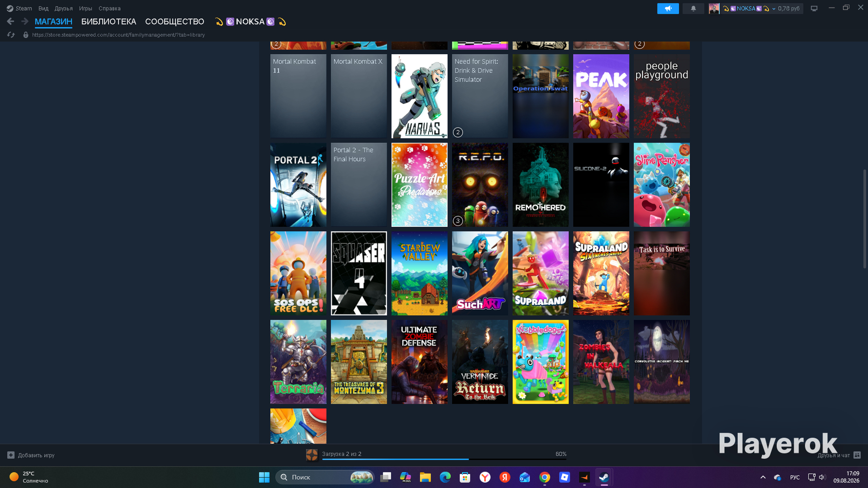Viewport: 868px width, 488px height.
Task: Click the wallet balance 0,78 руб
Action: click(789, 9)
